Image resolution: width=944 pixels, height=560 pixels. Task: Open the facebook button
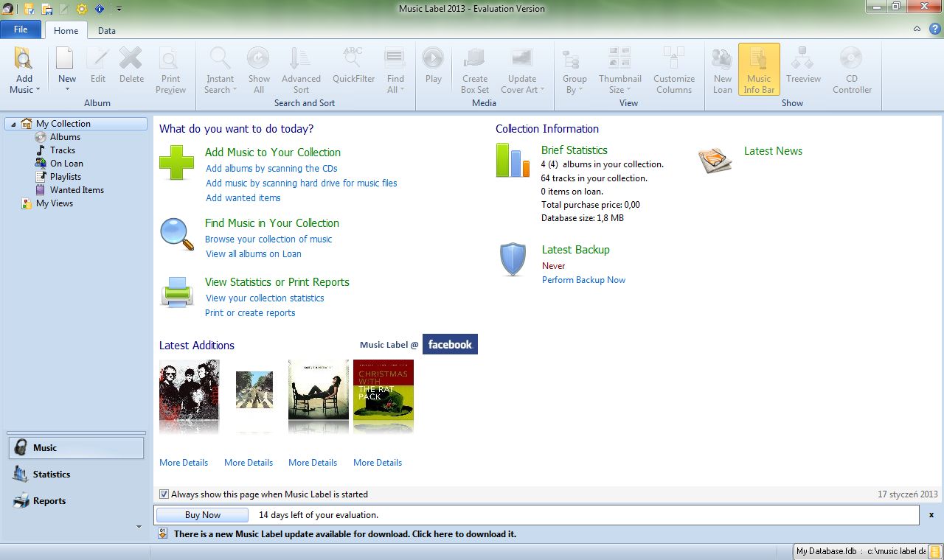tap(450, 344)
